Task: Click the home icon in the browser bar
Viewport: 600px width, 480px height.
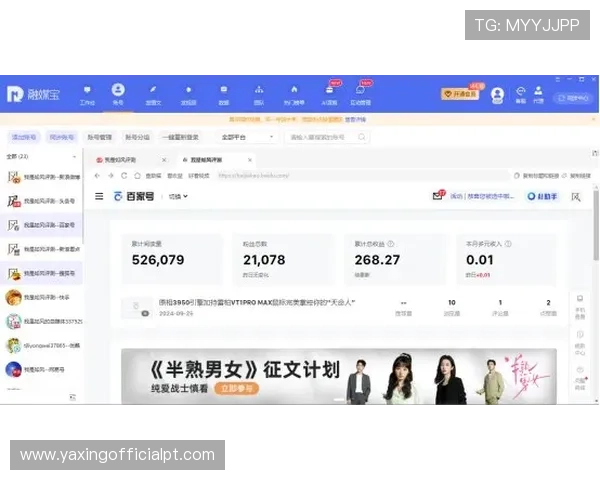Action: 137,176
